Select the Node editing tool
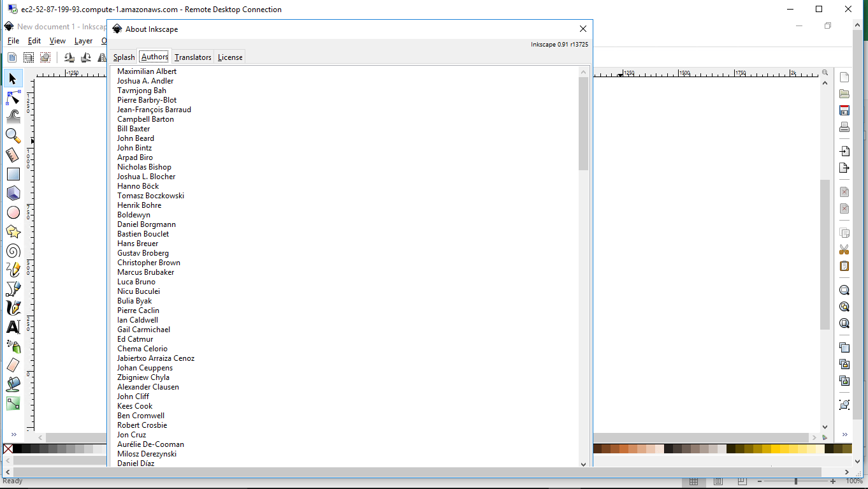 point(13,98)
